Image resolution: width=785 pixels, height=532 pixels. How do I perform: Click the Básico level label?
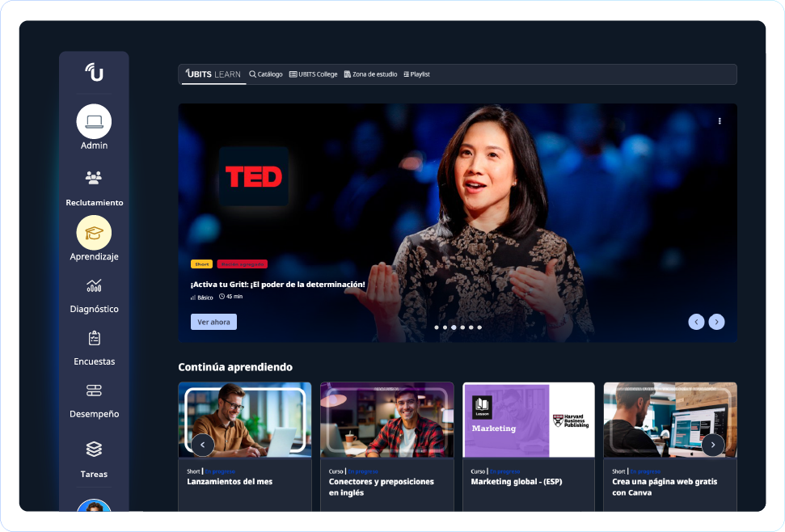[202, 298]
